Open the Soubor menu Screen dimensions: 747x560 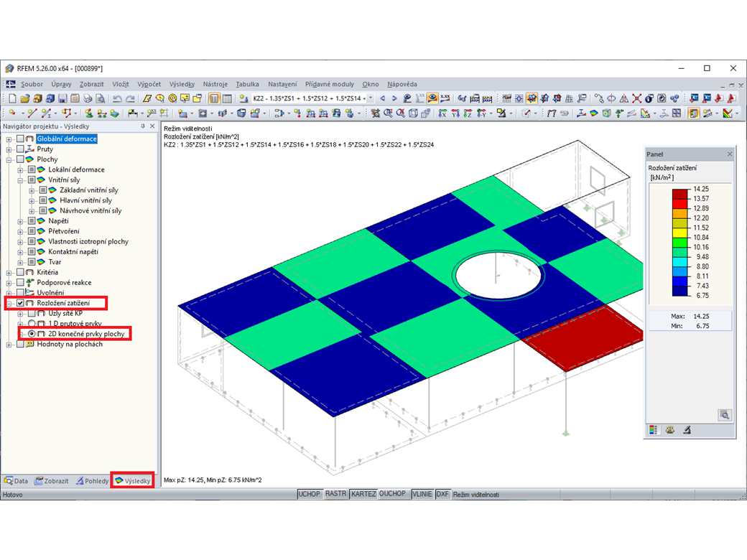click(x=32, y=84)
